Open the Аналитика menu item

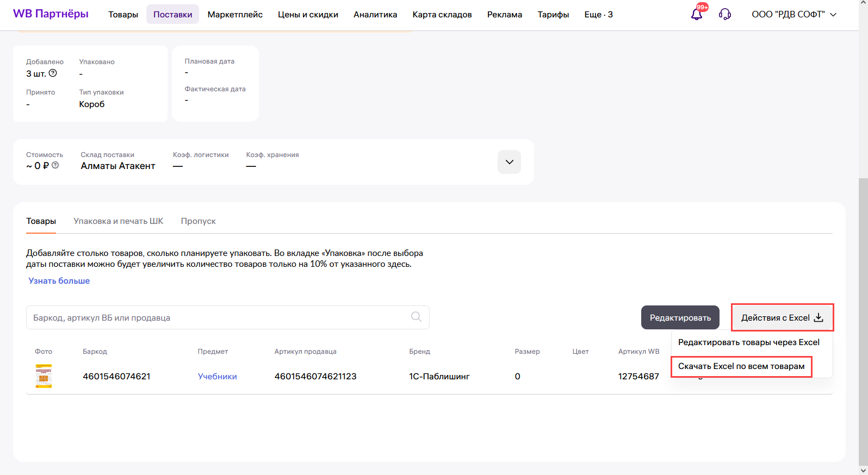coord(375,15)
